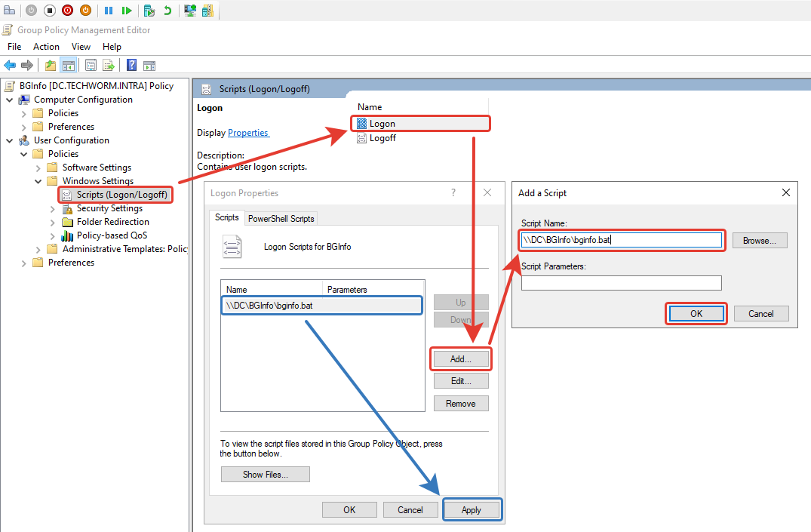Click the Export List toolbar icon
This screenshot has height=532, width=811.
click(x=109, y=66)
